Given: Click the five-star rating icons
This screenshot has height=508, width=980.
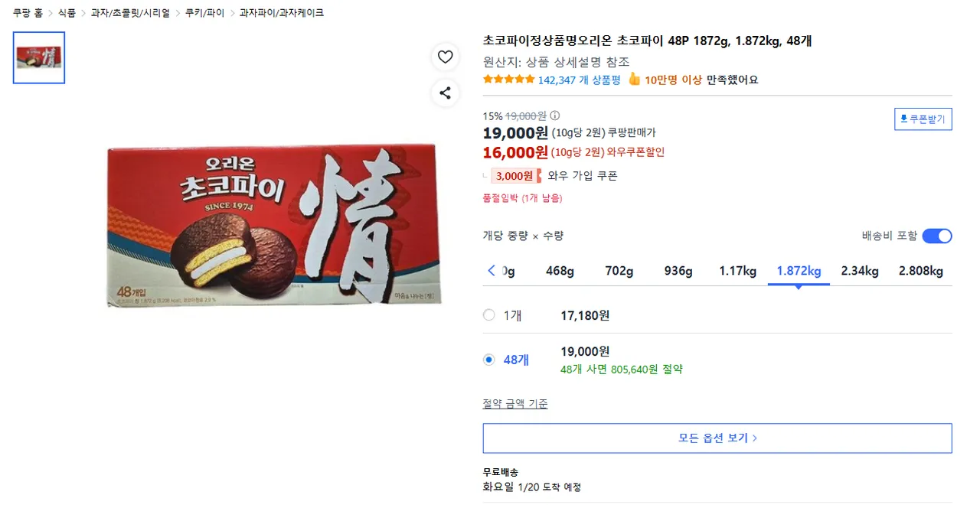Looking at the screenshot, I should point(508,80).
